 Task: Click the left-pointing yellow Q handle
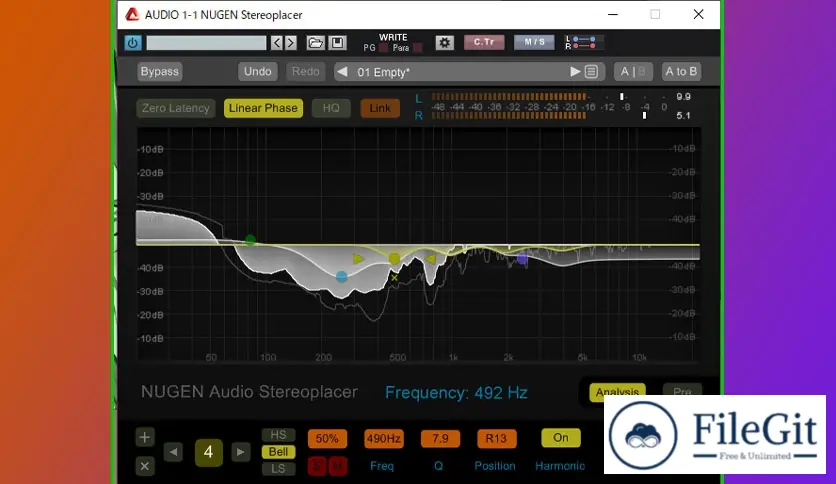[430, 259]
